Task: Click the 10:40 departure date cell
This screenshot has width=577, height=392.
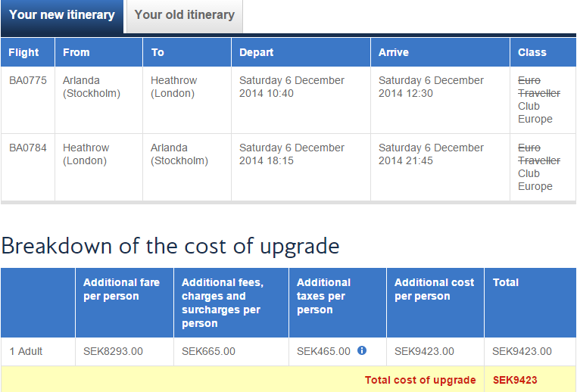Action: (x=292, y=87)
